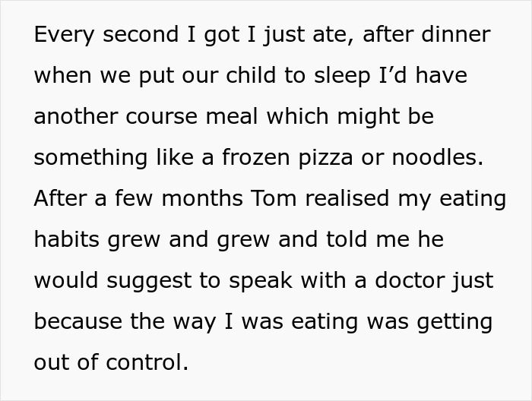Image resolution: width=532 pixels, height=401 pixels.
Task: Click the word 'habits' starting sixth line
Action: (x=67, y=239)
